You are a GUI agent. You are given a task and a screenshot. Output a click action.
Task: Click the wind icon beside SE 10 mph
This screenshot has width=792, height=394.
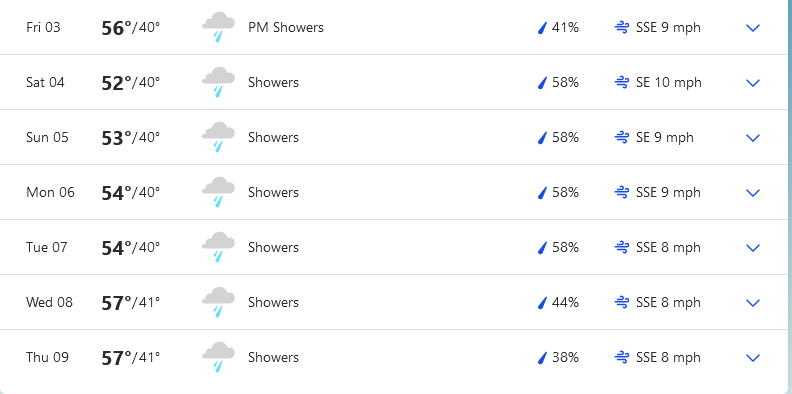pos(622,82)
